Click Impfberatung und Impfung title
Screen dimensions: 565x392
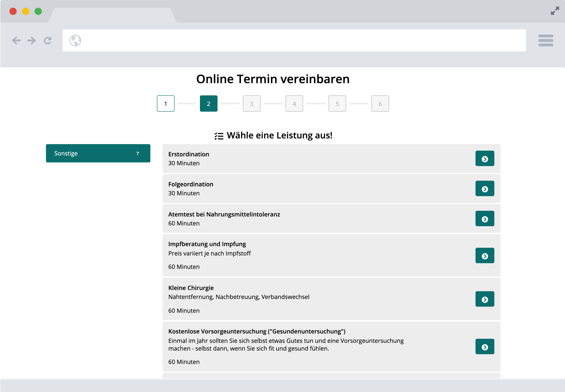207,244
